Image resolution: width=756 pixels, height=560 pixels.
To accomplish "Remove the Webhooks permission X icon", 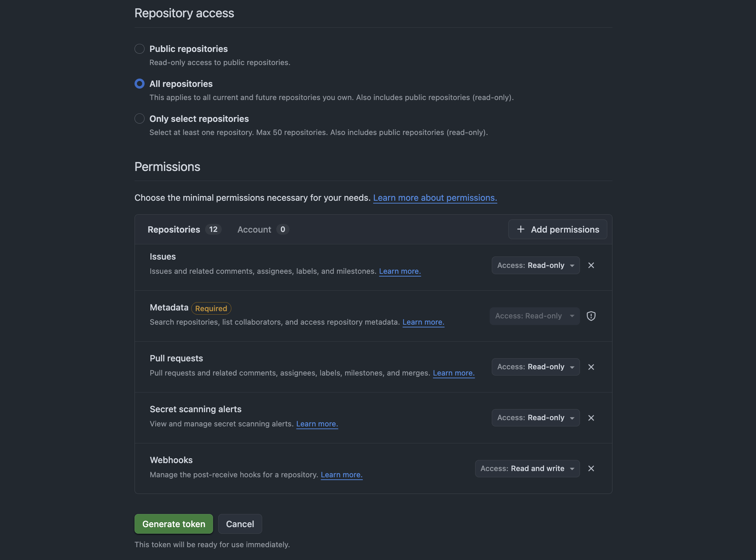I will pos(591,469).
